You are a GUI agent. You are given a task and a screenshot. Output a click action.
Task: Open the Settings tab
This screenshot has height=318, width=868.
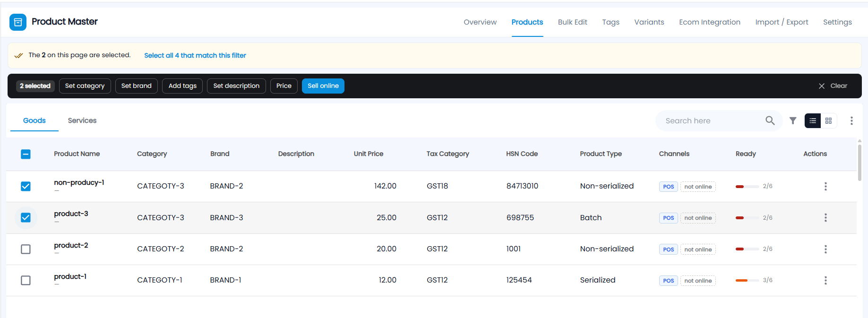[837, 22]
